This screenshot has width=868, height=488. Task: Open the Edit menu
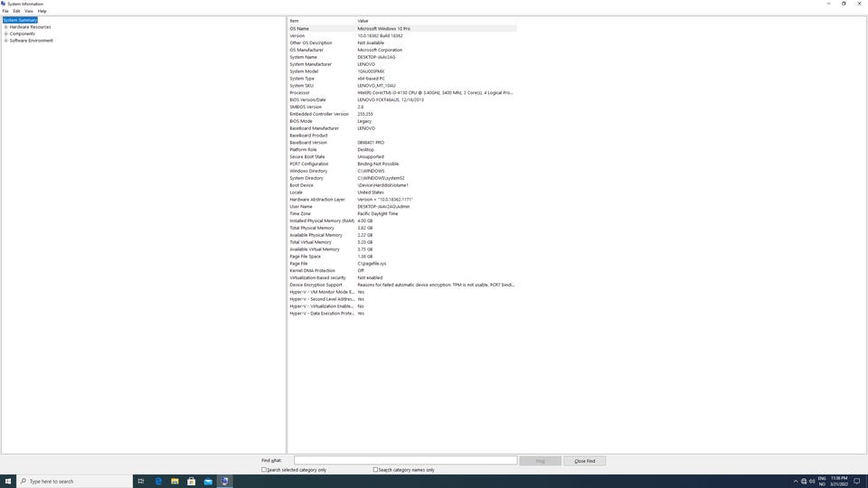[16, 11]
